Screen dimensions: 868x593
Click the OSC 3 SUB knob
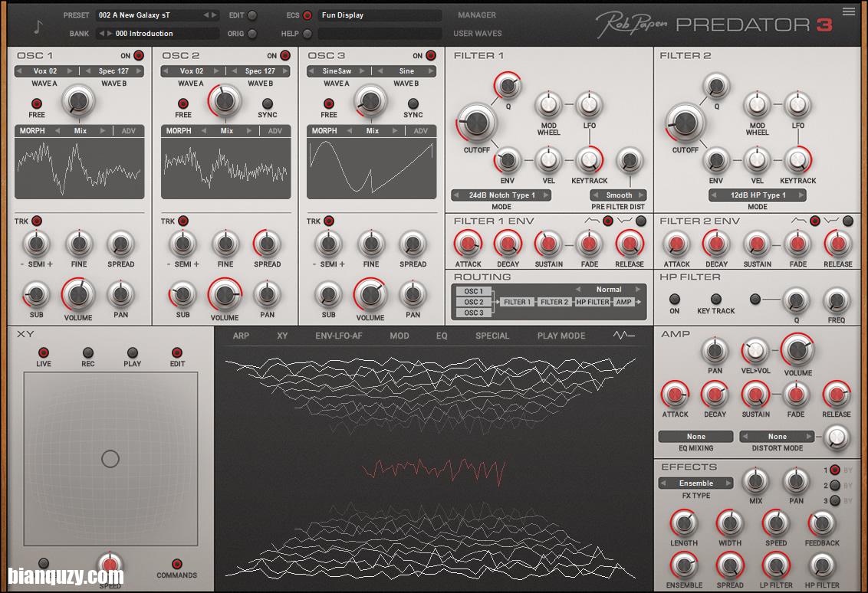tap(328, 295)
